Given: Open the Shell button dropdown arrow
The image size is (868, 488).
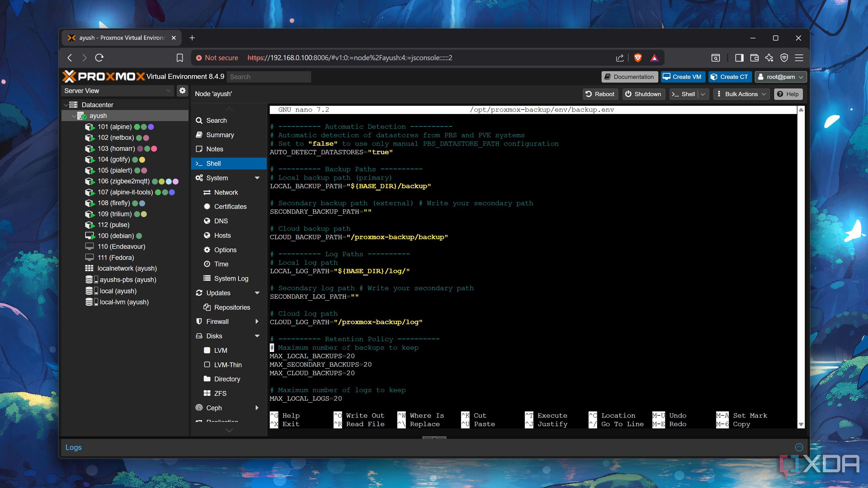Looking at the screenshot, I should (703, 94).
